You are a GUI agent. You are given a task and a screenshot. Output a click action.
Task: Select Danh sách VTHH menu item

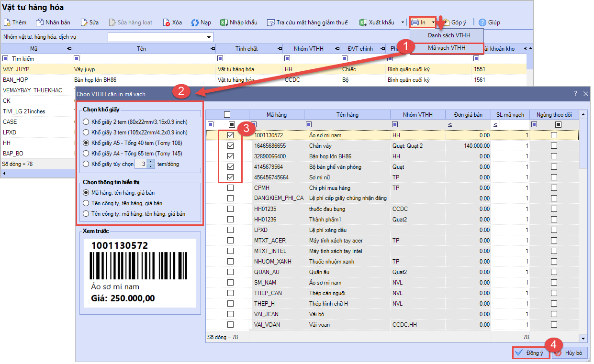pyautogui.click(x=448, y=35)
